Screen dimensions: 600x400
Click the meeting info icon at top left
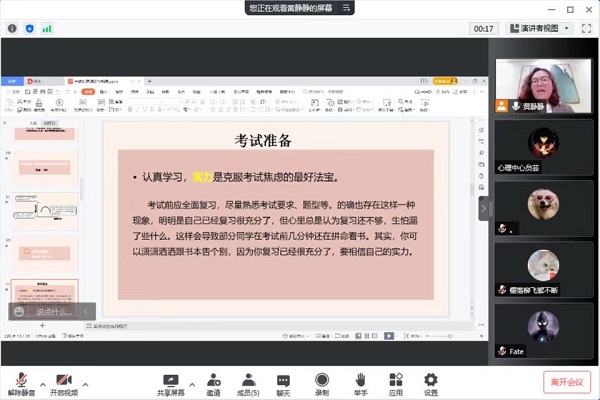10,29
